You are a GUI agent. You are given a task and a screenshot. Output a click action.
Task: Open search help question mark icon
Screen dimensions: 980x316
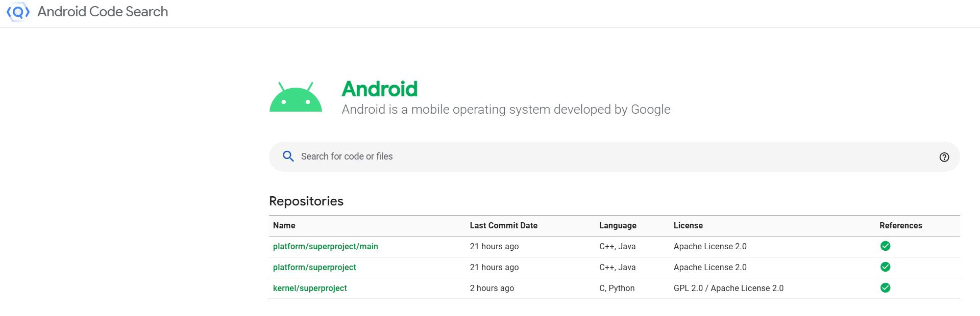coord(944,157)
